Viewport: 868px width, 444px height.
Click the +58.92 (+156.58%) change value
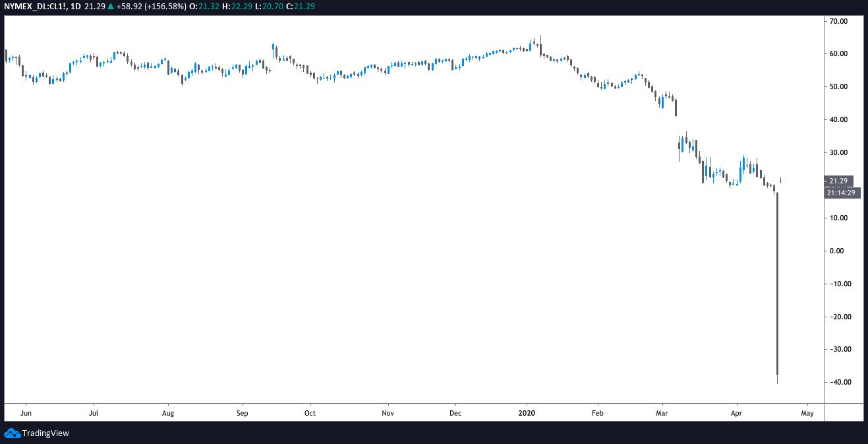pos(151,6)
